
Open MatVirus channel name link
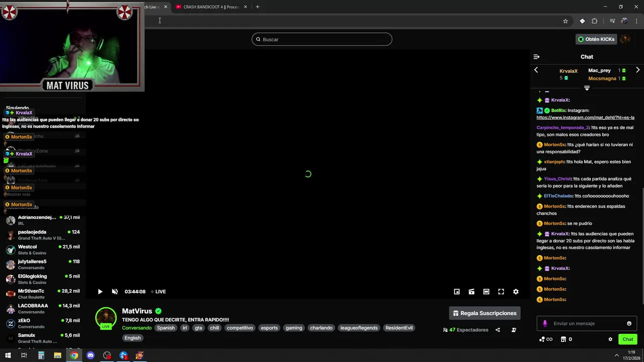click(x=137, y=311)
